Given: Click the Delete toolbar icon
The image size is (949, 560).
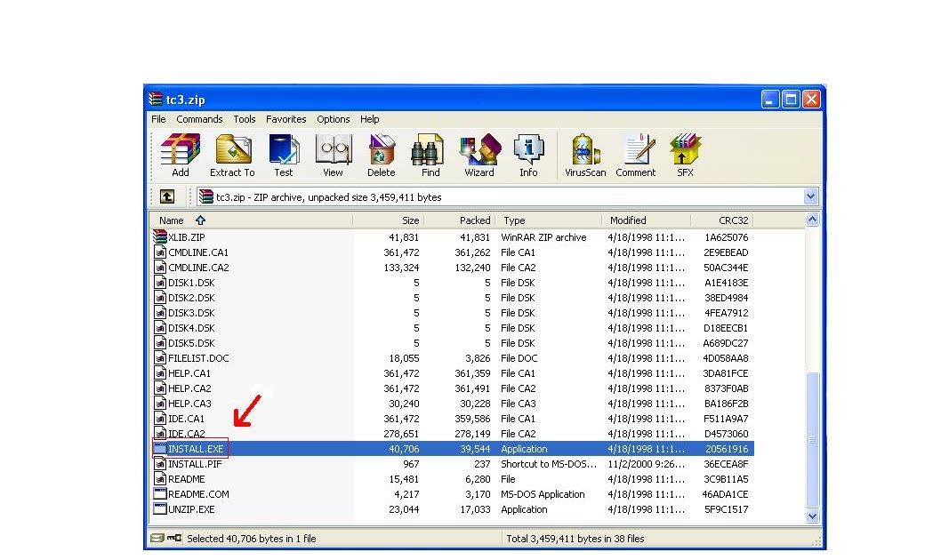Looking at the screenshot, I should [x=382, y=156].
